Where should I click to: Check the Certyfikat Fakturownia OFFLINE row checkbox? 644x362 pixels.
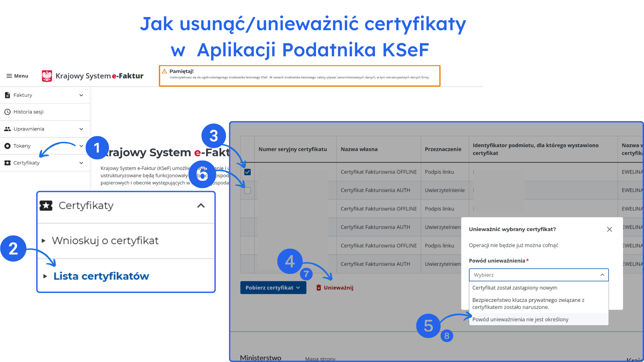[x=247, y=172]
